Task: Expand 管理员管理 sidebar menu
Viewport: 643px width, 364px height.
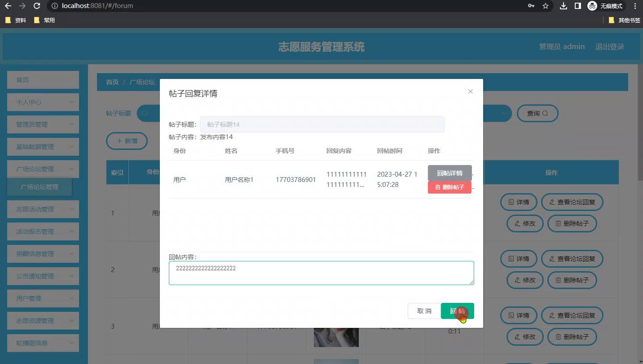Action: (x=43, y=124)
